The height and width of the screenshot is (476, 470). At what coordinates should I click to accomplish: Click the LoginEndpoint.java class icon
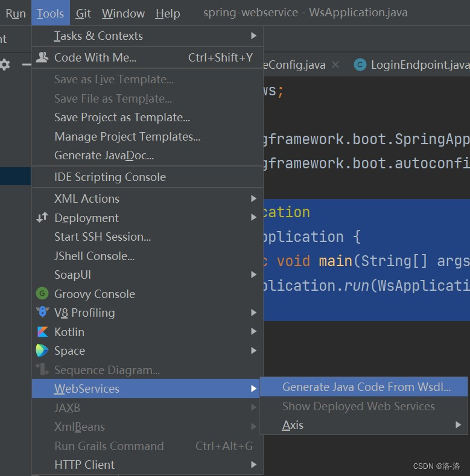point(360,65)
